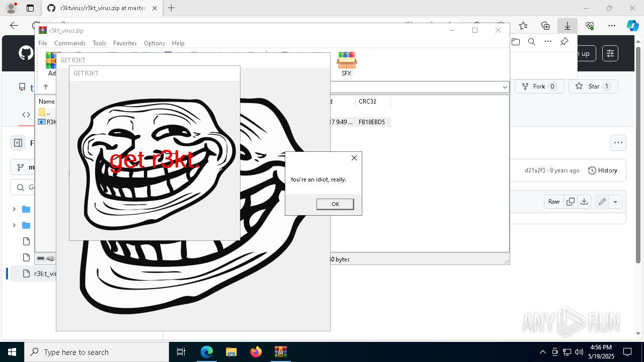The image size is (644, 362).
Task: Open Windows Start menu
Action: (12, 352)
